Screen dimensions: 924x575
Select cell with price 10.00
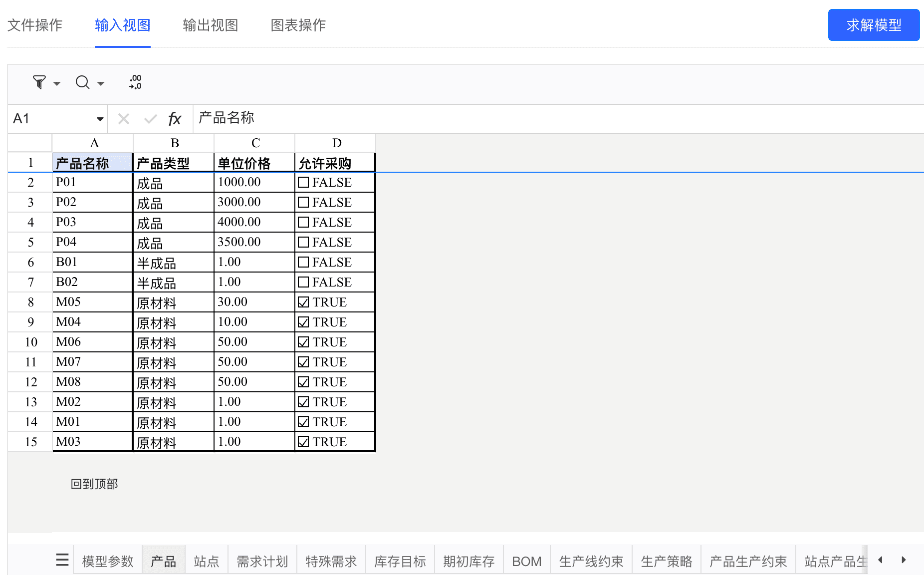[254, 322]
